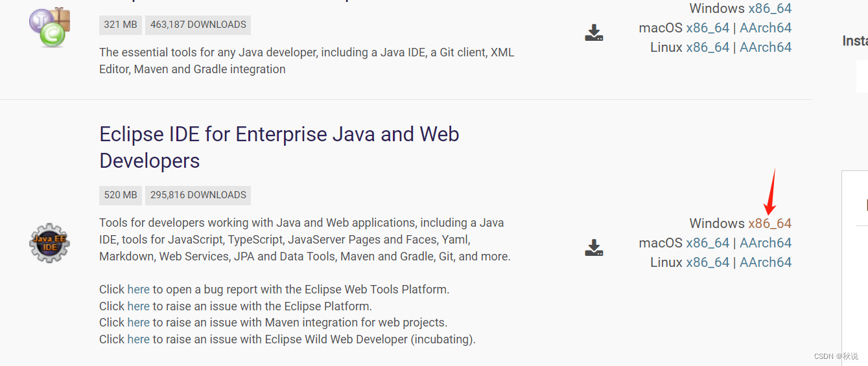Click 'here' for Maven integration web projects issue
The width and height of the screenshot is (868, 366).
pos(138,322)
